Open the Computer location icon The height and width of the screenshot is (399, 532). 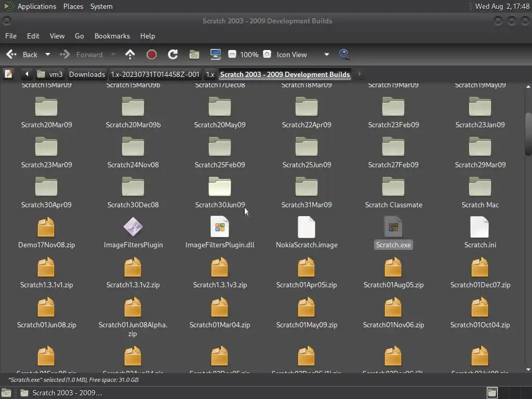[216, 55]
